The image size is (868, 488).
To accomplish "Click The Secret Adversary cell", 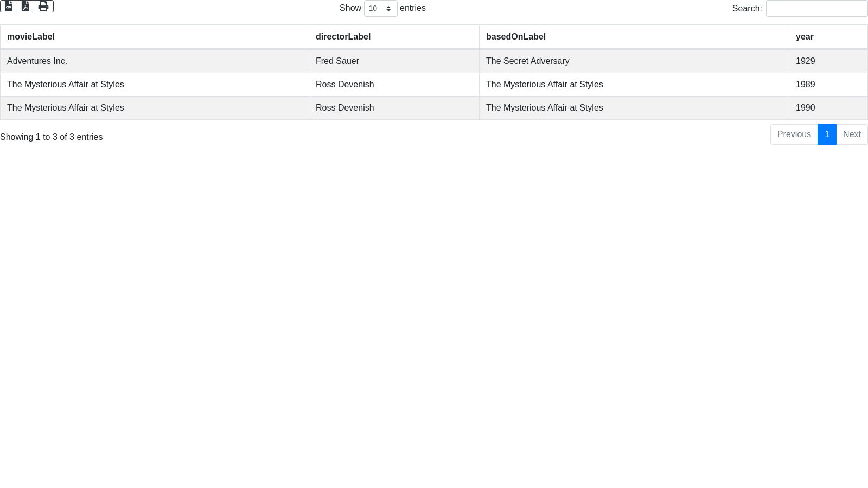I will click(x=527, y=61).
